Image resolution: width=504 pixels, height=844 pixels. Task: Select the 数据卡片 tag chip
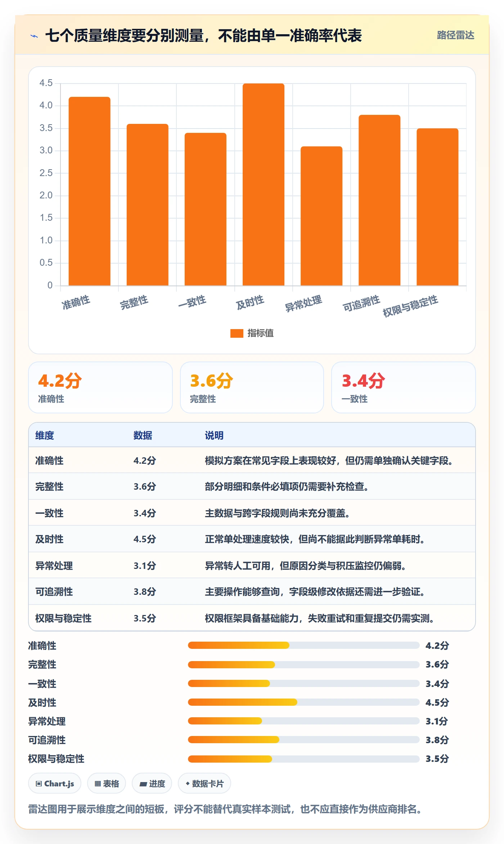pyautogui.click(x=204, y=783)
